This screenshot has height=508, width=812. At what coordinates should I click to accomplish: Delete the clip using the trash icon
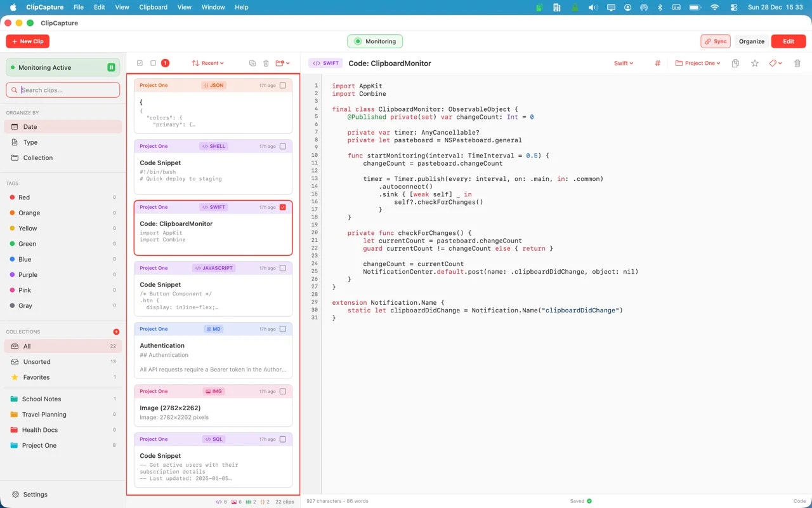(x=797, y=63)
